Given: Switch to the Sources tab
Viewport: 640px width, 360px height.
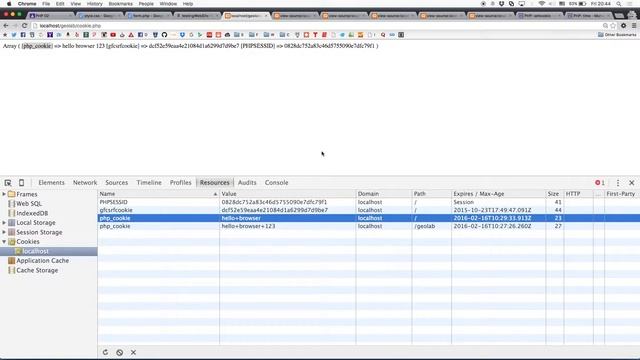Looking at the screenshot, I should click(x=116, y=183).
